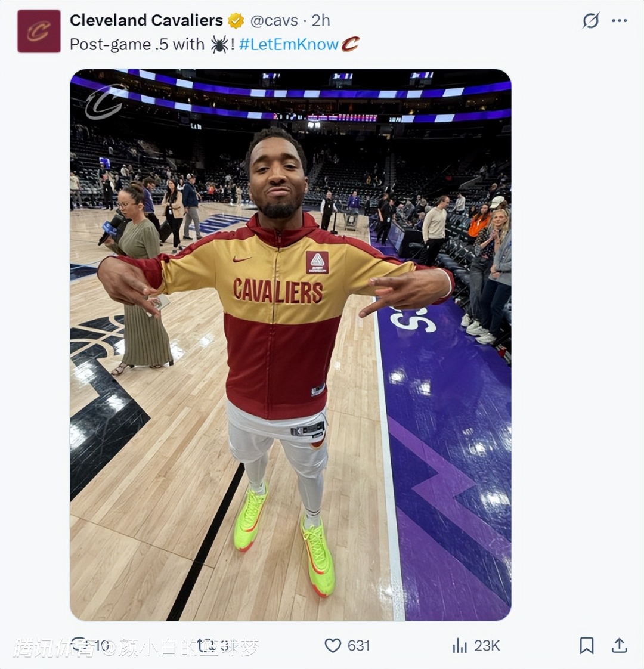Click the Cleveland Cavaliers display name
Image resolution: width=644 pixels, height=669 pixels.
[x=146, y=20]
